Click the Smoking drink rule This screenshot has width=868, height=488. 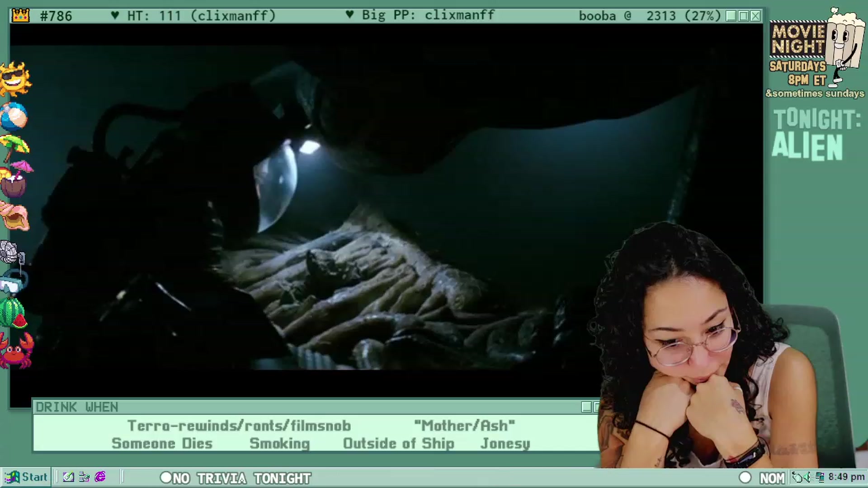pyautogui.click(x=280, y=444)
